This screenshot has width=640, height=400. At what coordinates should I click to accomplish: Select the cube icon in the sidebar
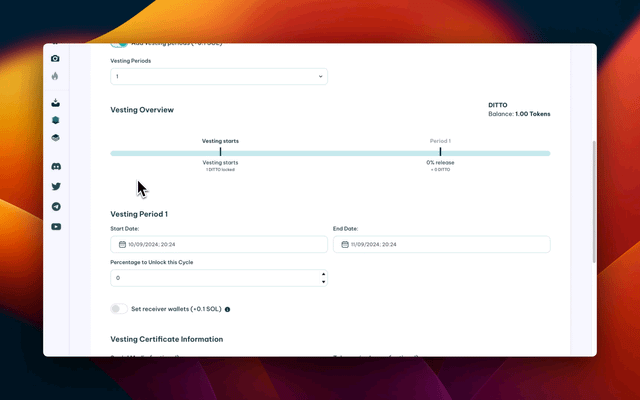point(56,120)
